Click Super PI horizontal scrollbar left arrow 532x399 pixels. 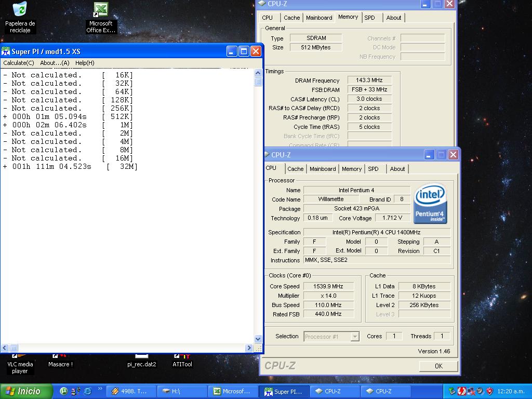(5, 348)
